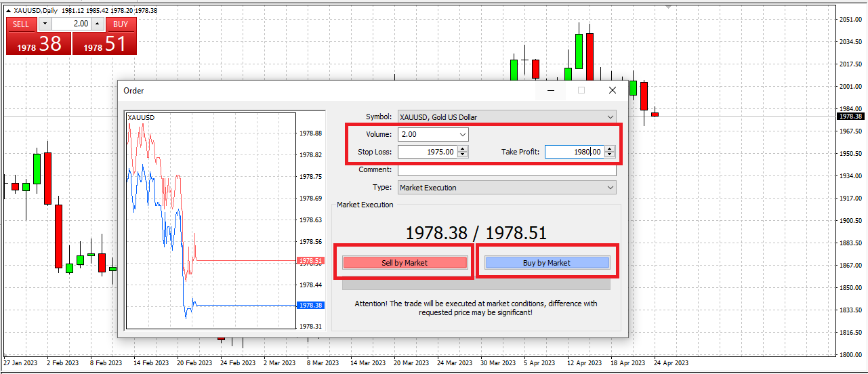Viewport: 868px width, 374px height.
Task: Increase one-click volume with up arrow
Action: pos(97,24)
